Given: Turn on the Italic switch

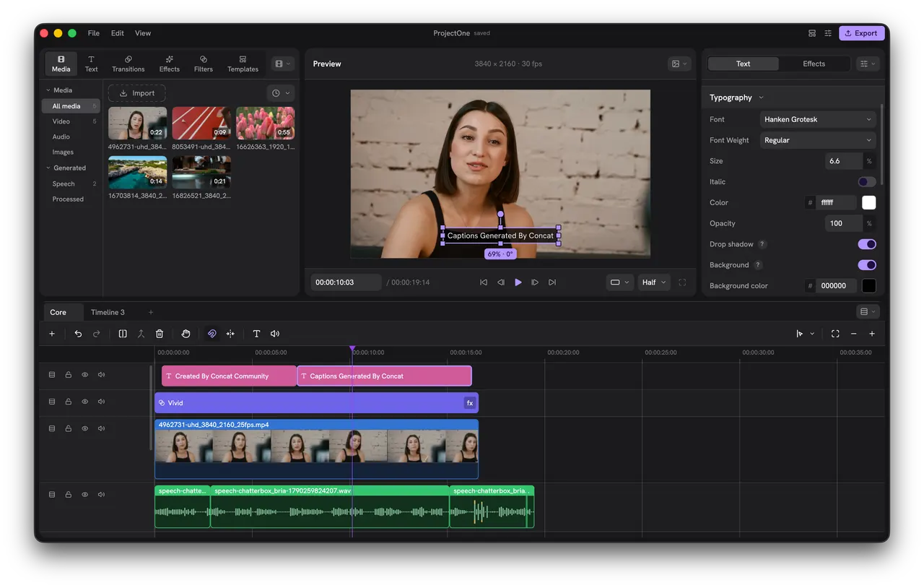Looking at the screenshot, I should [866, 182].
